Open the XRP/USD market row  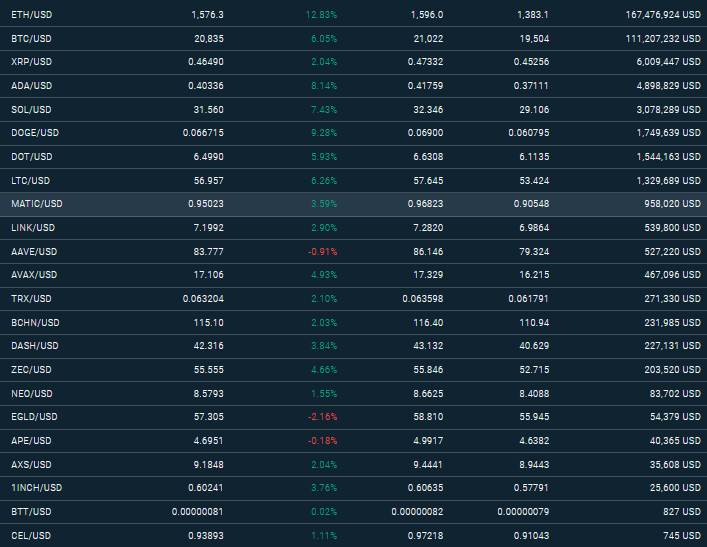354,62
